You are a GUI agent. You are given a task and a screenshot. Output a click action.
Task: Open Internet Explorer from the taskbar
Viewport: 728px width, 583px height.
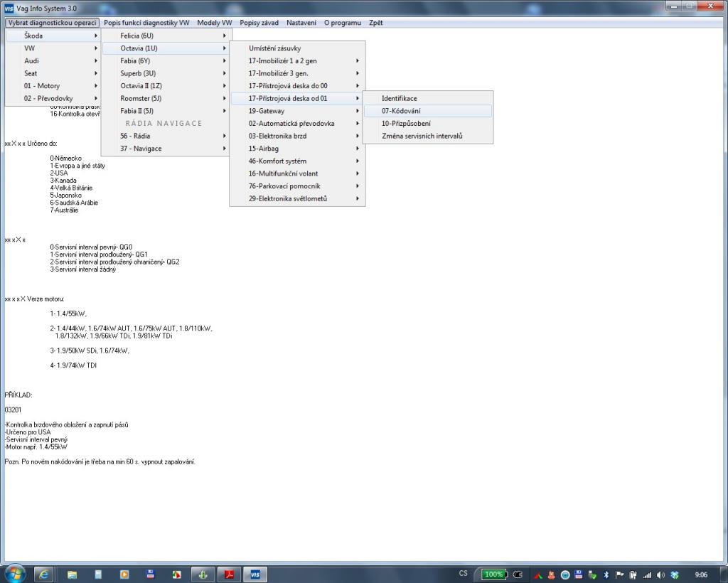tap(44, 574)
